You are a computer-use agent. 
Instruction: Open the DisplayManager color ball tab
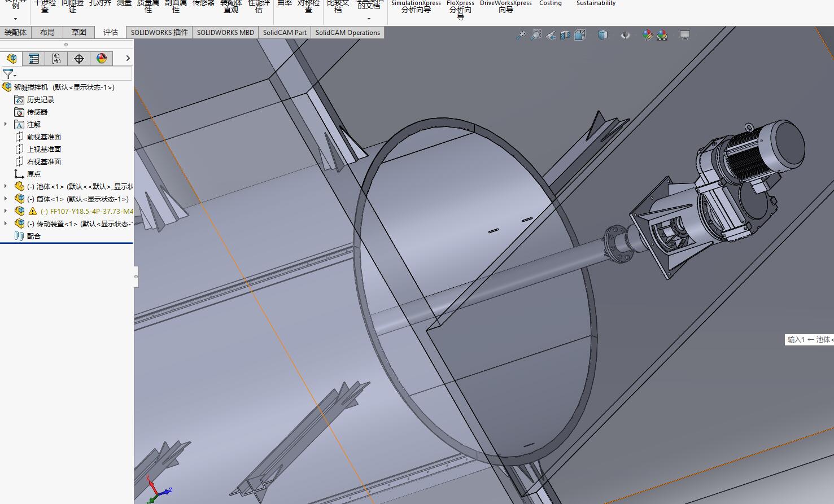(x=102, y=59)
